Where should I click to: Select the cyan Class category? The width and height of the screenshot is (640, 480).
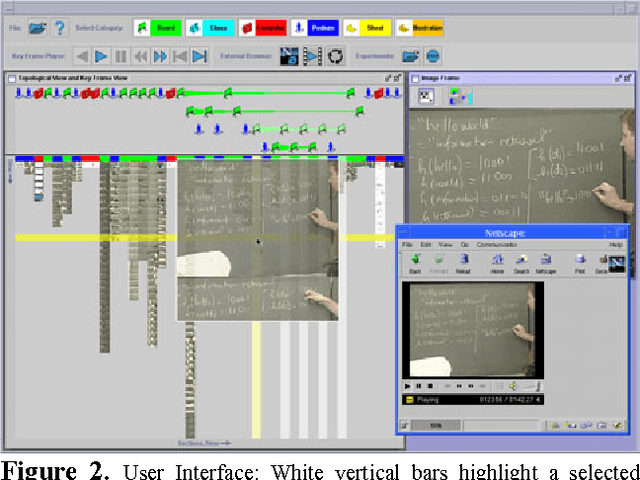tap(210, 28)
